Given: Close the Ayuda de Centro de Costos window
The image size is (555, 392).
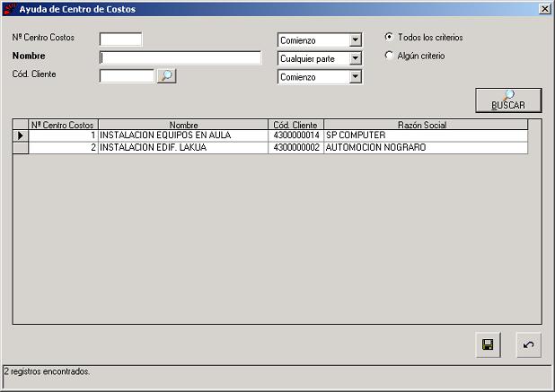Looking at the screenshot, I should pos(544,8).
